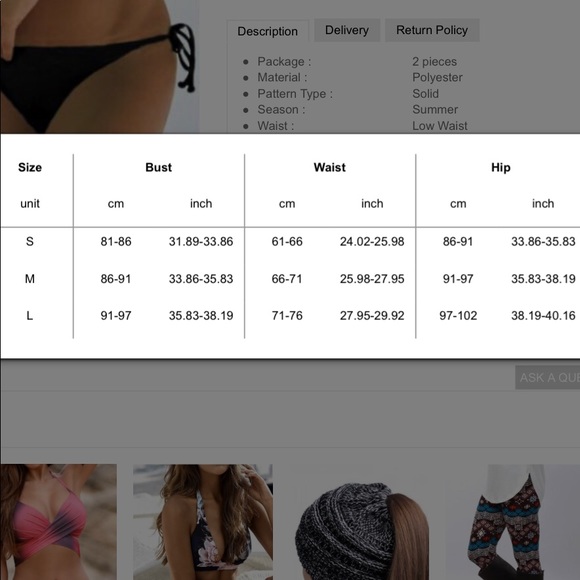Click the L hip value 97-102

point(458,316)
